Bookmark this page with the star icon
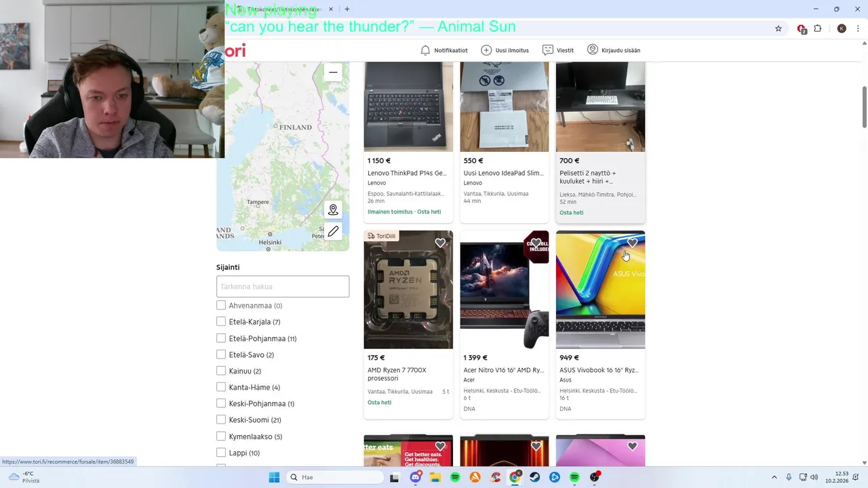Screen dimensions: 868x488 tap(778, 28)
